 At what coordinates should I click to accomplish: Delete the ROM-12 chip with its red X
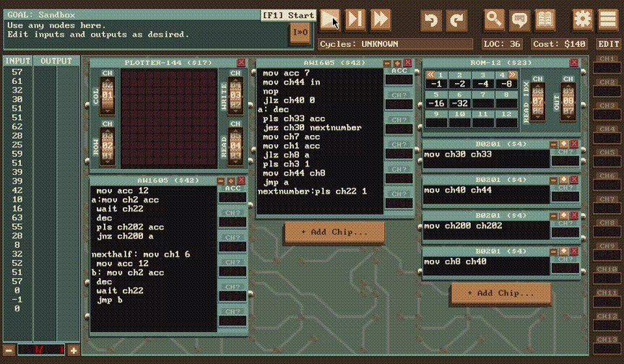574,63
